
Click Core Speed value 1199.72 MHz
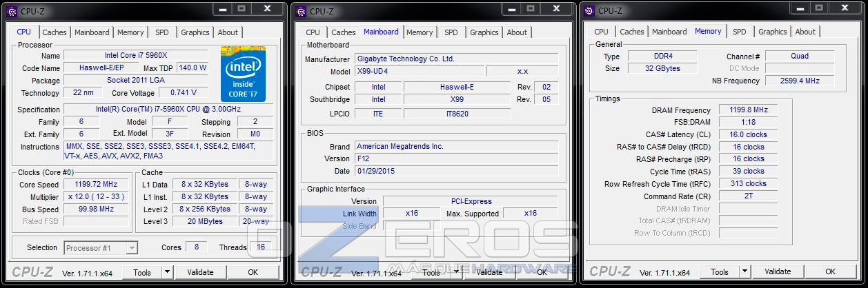pos(96,185)
